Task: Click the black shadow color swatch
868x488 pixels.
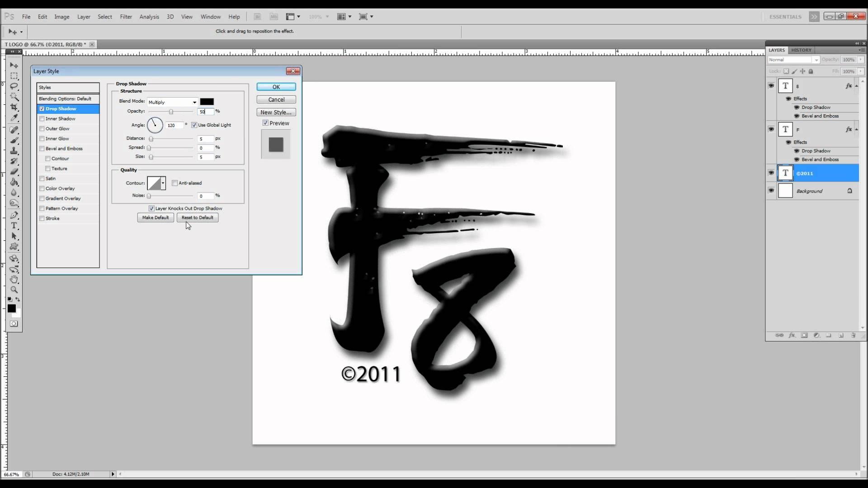Action: [x=207, y=102]
